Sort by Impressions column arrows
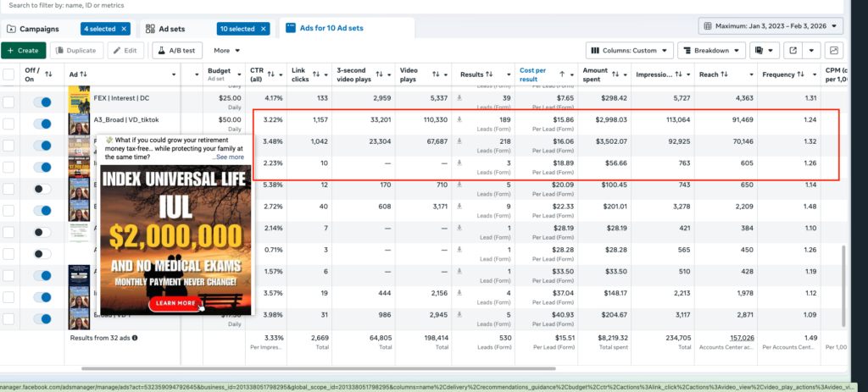 point(679,75)
